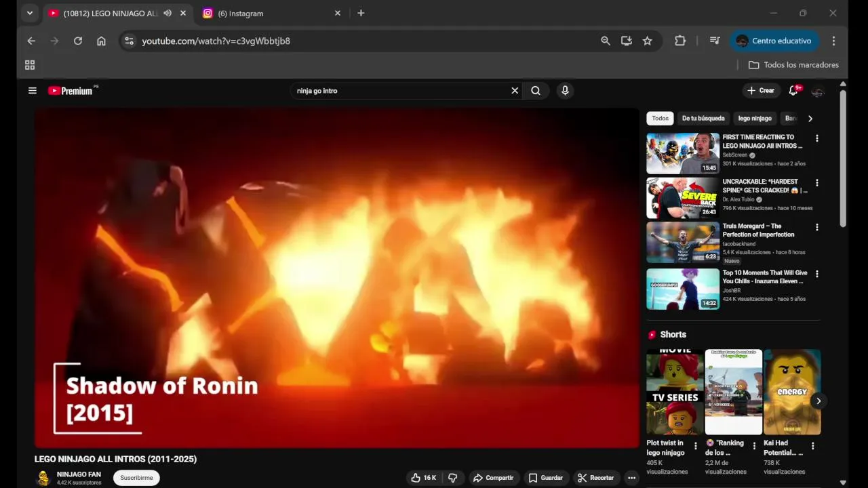Click the page vertical scrollbar thumb
Viewport: 868px width, 488px height.
[x=843, y=159]
